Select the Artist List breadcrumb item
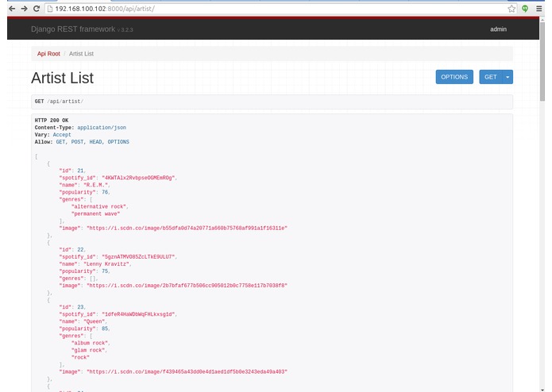552x392 pixels. coord(81,54)
